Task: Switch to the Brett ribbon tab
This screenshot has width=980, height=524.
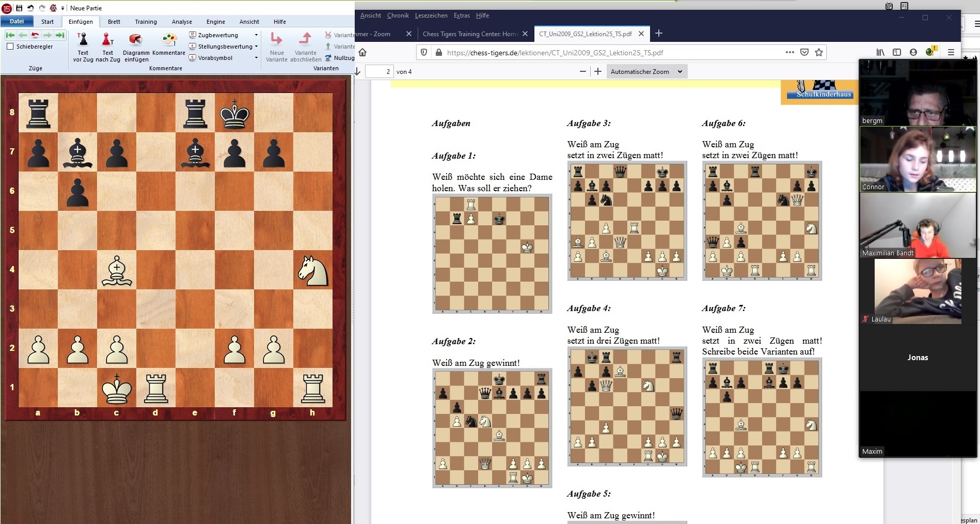Action: pos(114,22)
